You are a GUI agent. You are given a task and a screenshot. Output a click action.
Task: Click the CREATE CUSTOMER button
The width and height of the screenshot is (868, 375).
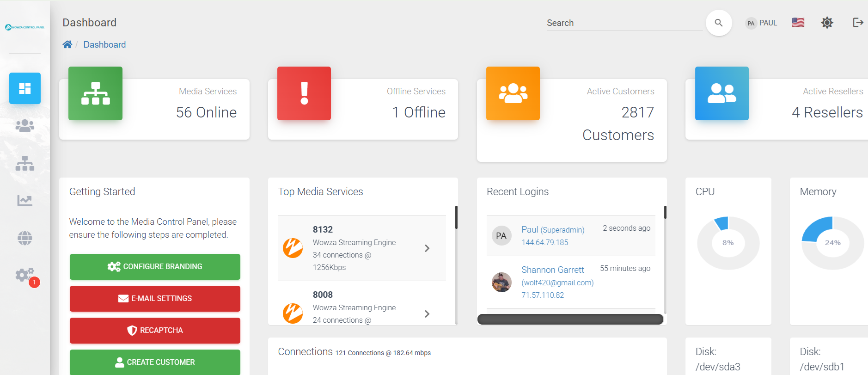tap(155, 362)
